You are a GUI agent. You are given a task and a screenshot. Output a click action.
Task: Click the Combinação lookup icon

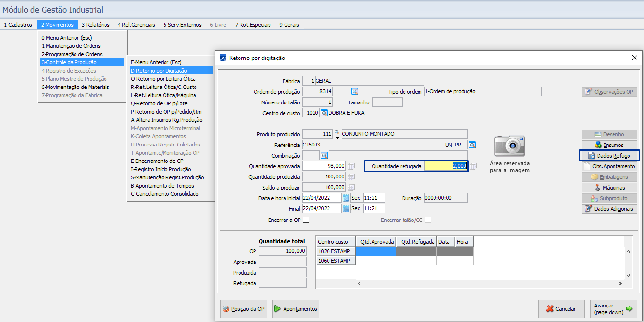pos(324,155)
